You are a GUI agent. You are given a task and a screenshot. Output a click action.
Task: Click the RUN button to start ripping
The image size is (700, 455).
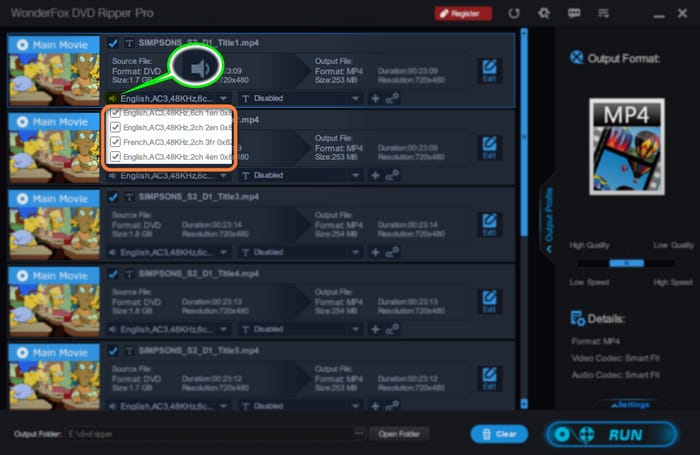(610, 434)
